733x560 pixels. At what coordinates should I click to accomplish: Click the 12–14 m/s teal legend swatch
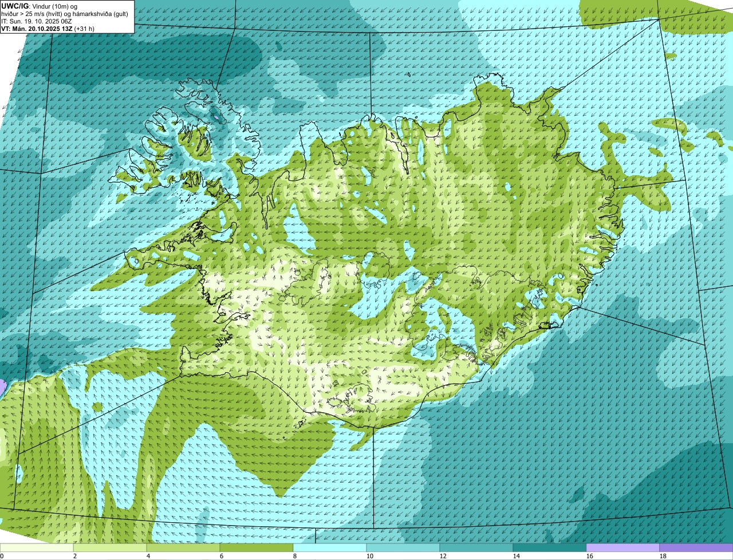coord(476,548)
